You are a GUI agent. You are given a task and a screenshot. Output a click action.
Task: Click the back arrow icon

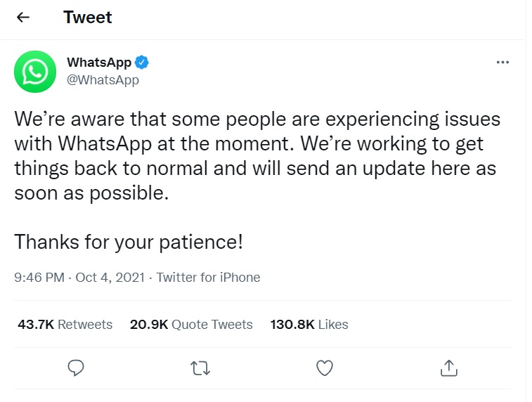pyautogui.click(x=23, y=18)
